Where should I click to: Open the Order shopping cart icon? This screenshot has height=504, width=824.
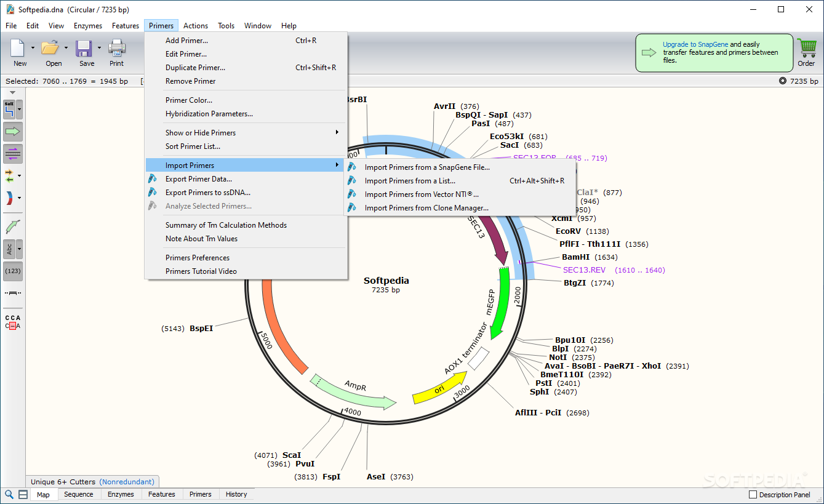(x=806, y=48)
